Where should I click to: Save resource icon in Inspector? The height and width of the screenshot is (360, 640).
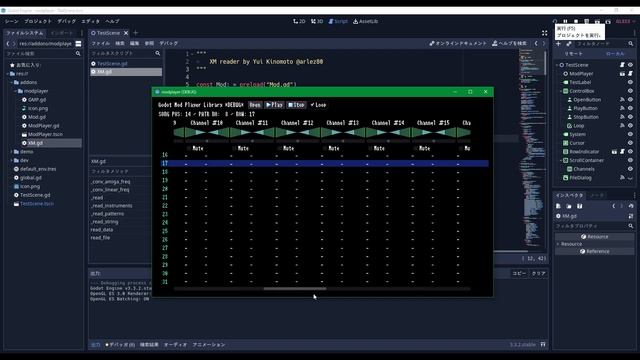pyautogui.click(x=579, y=206)
